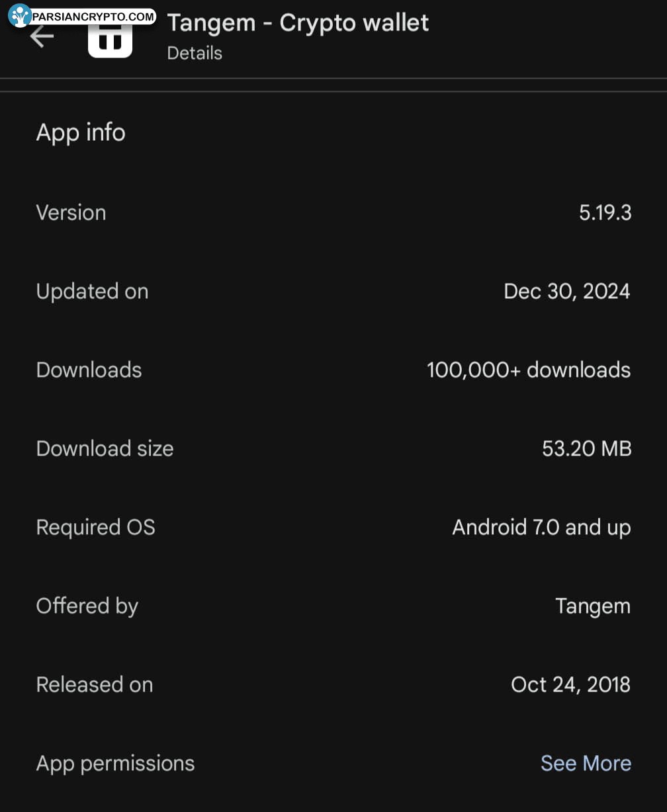
Task: Click the ParsianCrypto watermark logo
Action: pos(83,16)
